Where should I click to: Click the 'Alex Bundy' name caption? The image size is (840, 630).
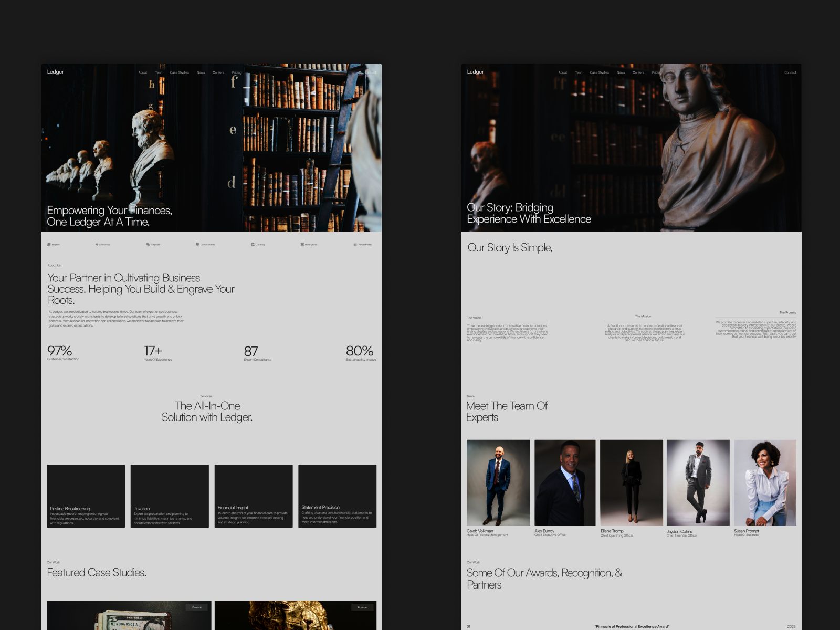[544, 531]
